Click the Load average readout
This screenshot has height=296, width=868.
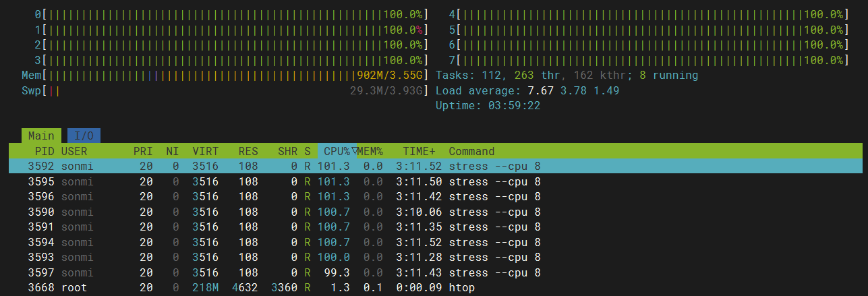click(527, 90)
